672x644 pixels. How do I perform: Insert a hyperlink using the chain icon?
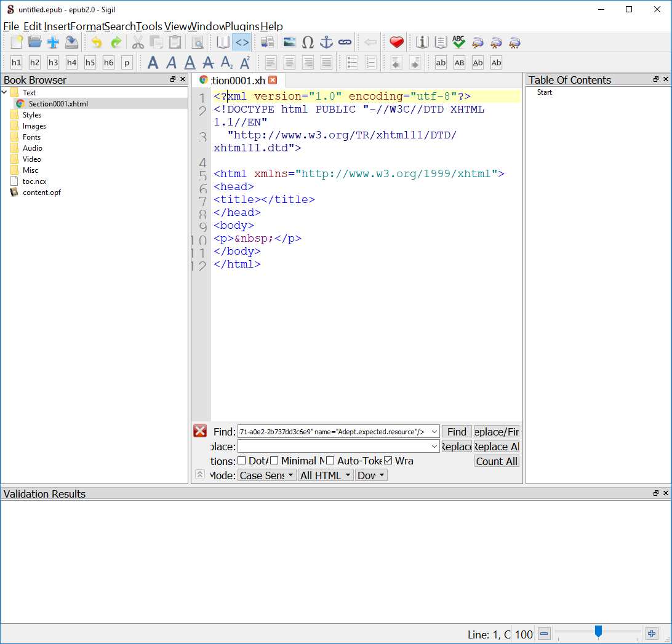(x=345, y=42)
